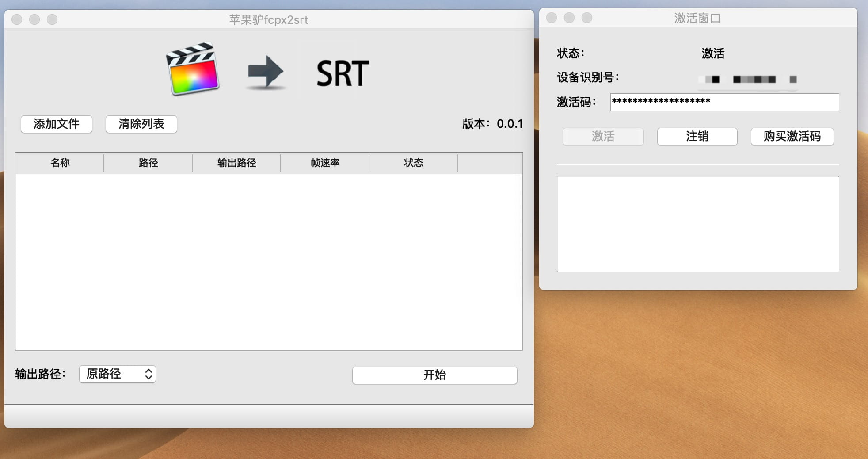This screenshot has height=459, width=868.
Task: Click the 添加文件 button
Action: pos(57,124)
